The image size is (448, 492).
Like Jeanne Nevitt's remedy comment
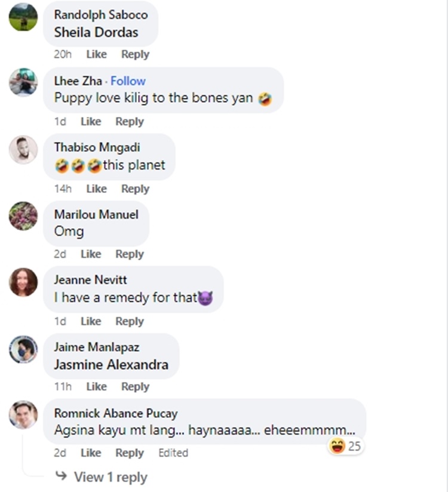(x=91, y=321)
